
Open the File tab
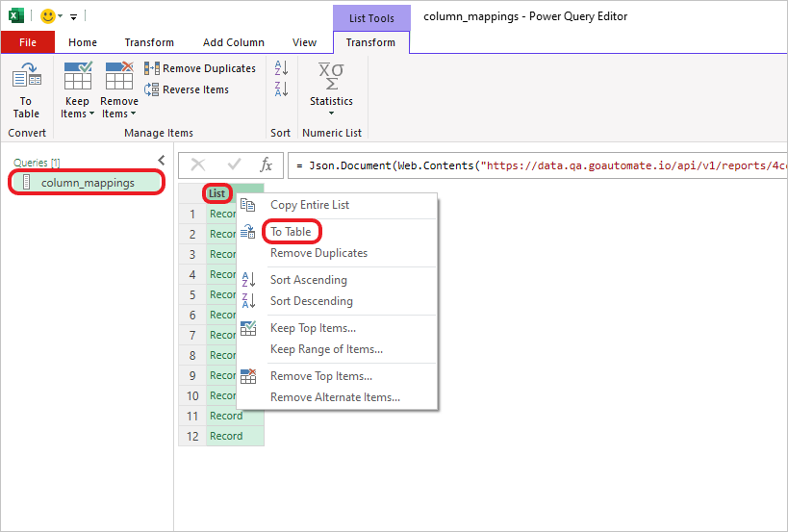pos(28,42)
